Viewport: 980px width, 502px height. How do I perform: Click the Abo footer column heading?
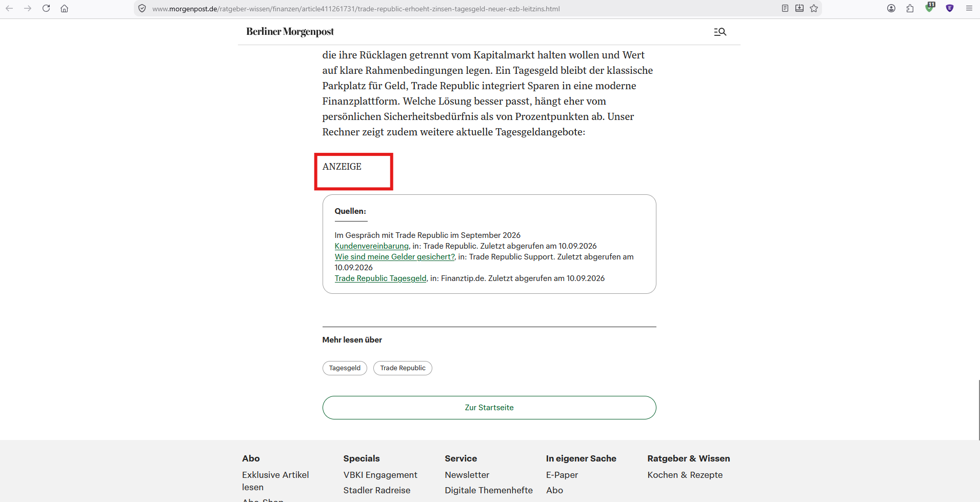pyautogui.click(x=251, y=458)
